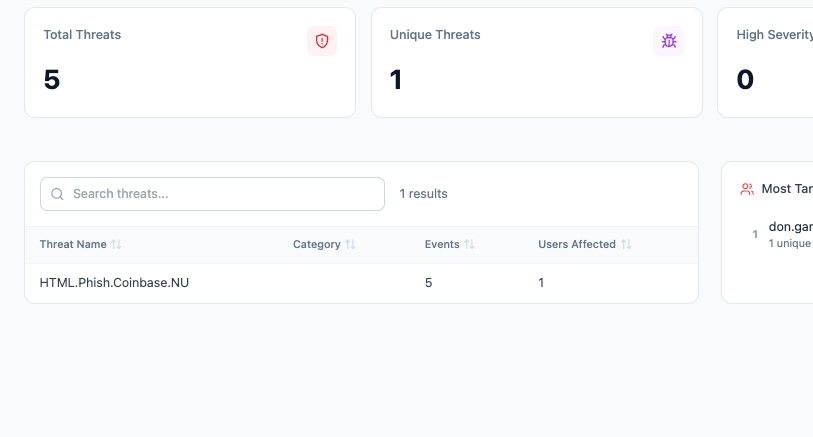This screenshot has width=813, height=437.
Task: Click rank number 1 beside don.gar
Action: click(755, 234)
